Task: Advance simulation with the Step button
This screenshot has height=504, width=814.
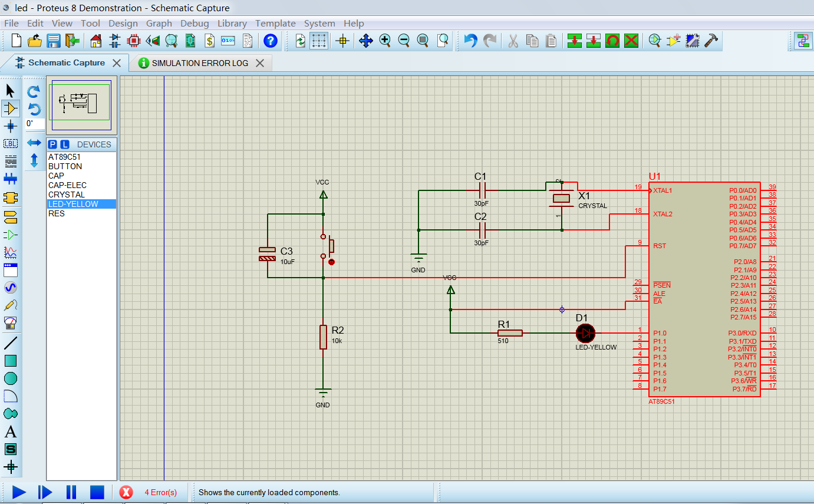Action: tap(45, 492)
